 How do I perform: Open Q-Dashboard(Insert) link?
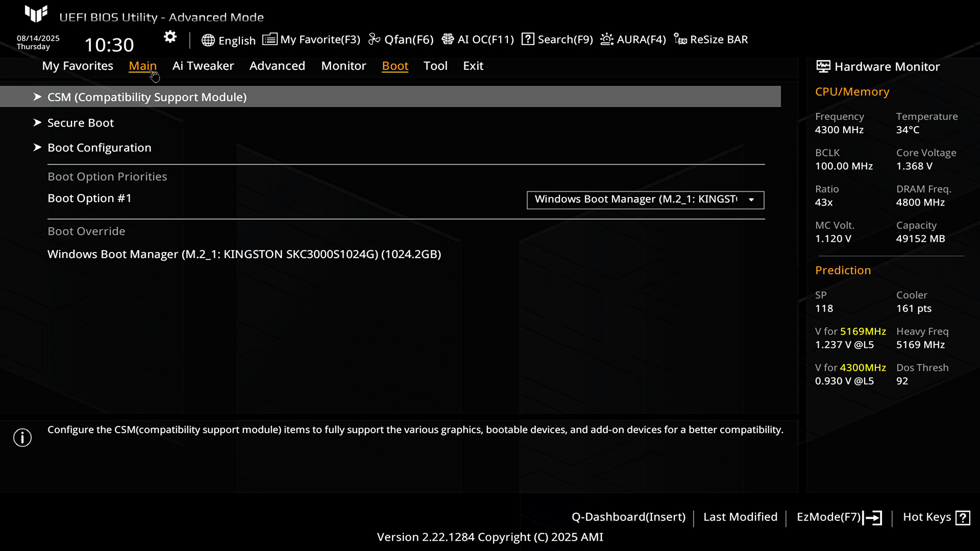[628, 517]
